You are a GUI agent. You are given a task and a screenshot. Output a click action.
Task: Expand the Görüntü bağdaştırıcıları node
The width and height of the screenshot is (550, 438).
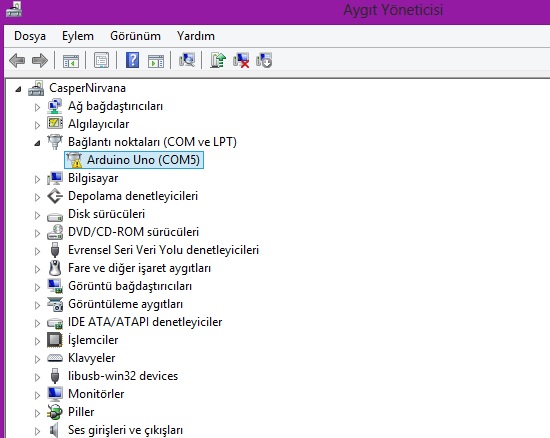[x=37, y=287]
